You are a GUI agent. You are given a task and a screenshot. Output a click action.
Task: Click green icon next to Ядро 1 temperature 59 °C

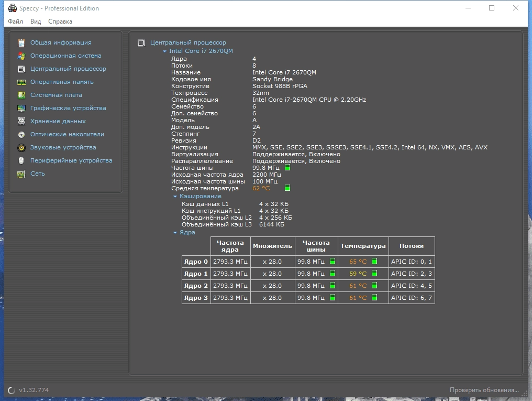click(374, 273)
